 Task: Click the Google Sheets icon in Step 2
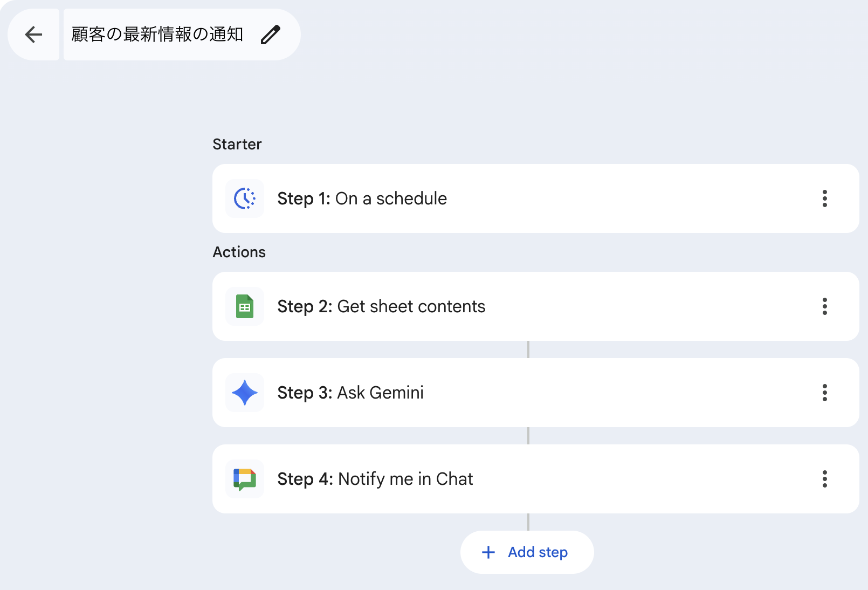click(x=245, y=306)
